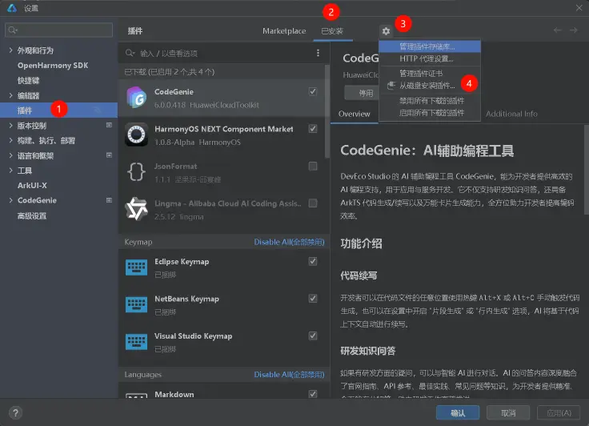Expand the 版本控制 settings node
Screen dimensions: 589x426
tap(11, 125)
